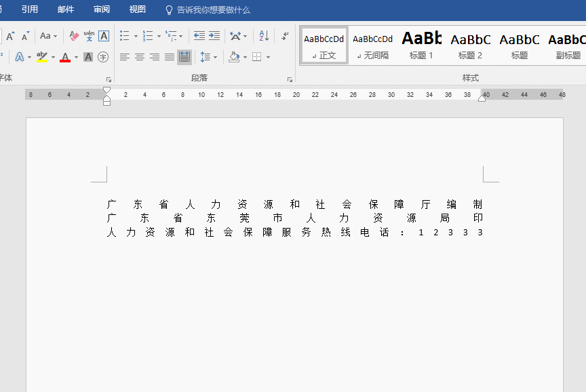Toggle the Distributed alignment button
The height and width of the screenshot is (392, 586).
tap(184, 57)
